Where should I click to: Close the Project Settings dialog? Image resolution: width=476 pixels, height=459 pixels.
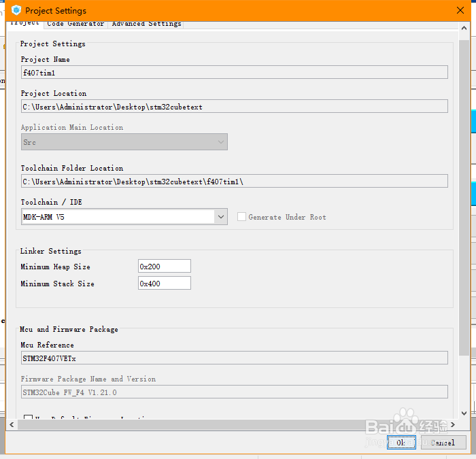click(x=460, y=10)
